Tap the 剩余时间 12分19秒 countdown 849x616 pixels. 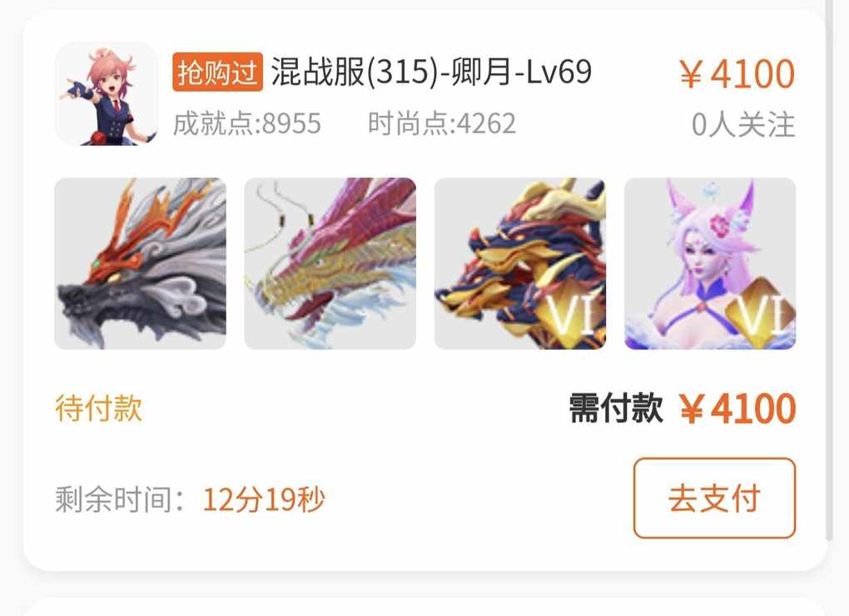(x=190, y=499)
